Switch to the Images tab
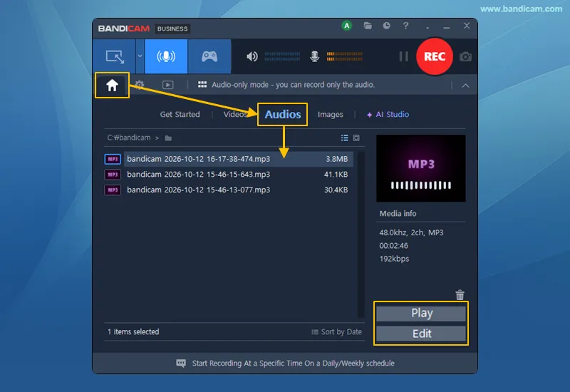Image resolution: width=570 pixels, height=392 pixels. (330, 114)
